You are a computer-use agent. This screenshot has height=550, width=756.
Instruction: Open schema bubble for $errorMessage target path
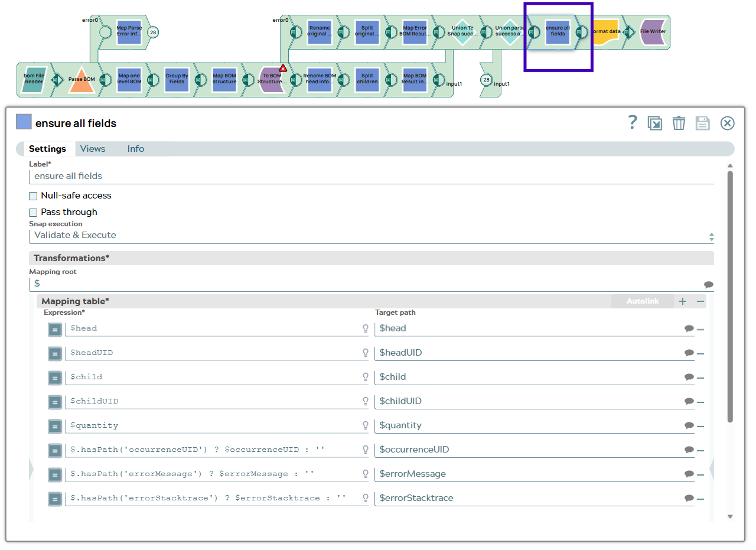click(x=689, y=474)
